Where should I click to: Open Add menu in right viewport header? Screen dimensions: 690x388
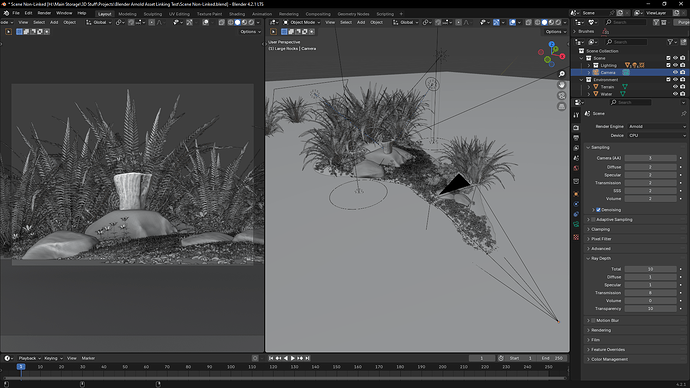(x=361, y=22)
